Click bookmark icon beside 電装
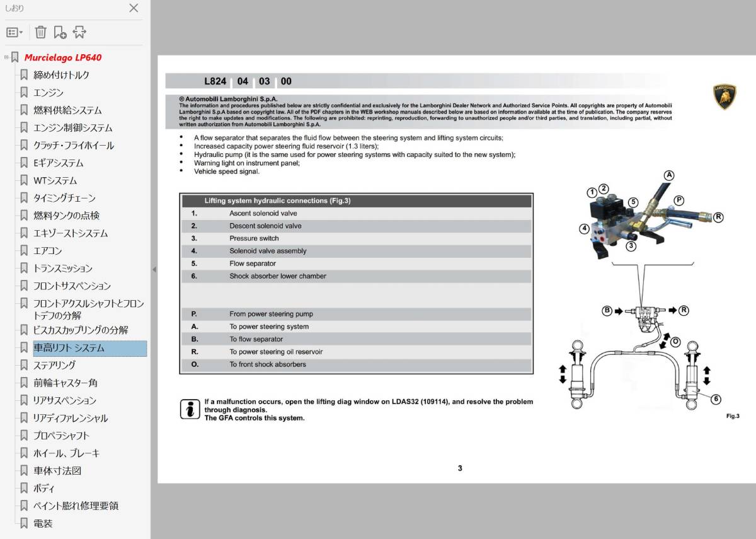 pyautogui.click(x=24, y=524)
